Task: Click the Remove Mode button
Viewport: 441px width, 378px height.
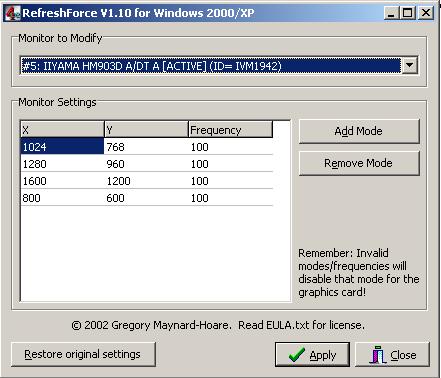Action: coord(359,163)
